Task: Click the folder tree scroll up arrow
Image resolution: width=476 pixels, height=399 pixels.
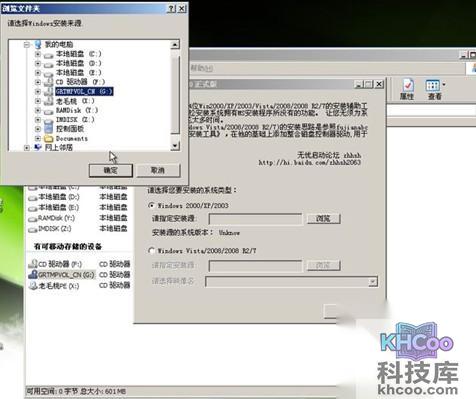Action: [x=175, y=45]
